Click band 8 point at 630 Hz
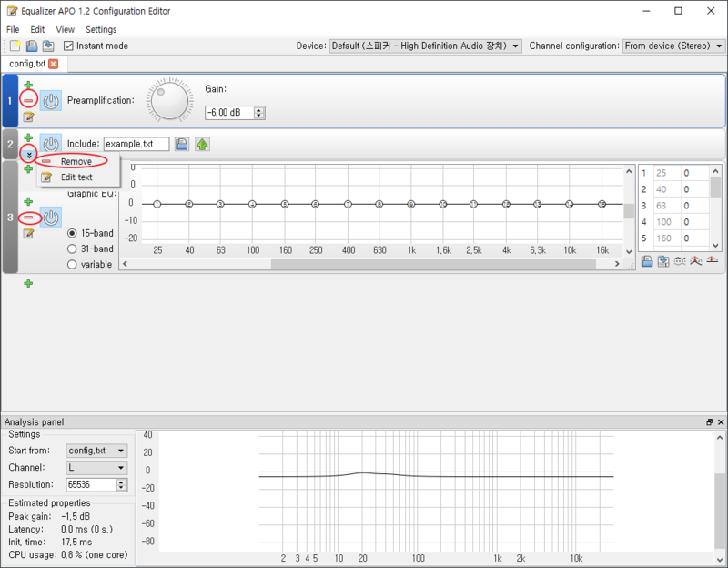728x568 pixels. [x=379, y=204]
